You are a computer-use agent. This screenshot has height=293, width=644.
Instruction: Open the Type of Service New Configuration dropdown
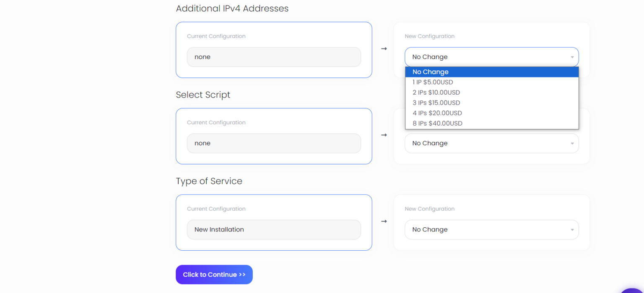491,229
